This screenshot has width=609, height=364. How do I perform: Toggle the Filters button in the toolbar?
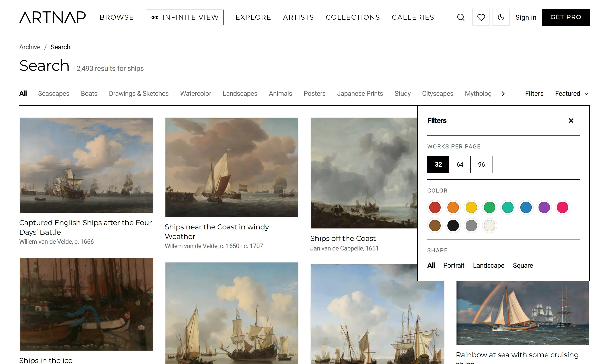coord(534,93)
